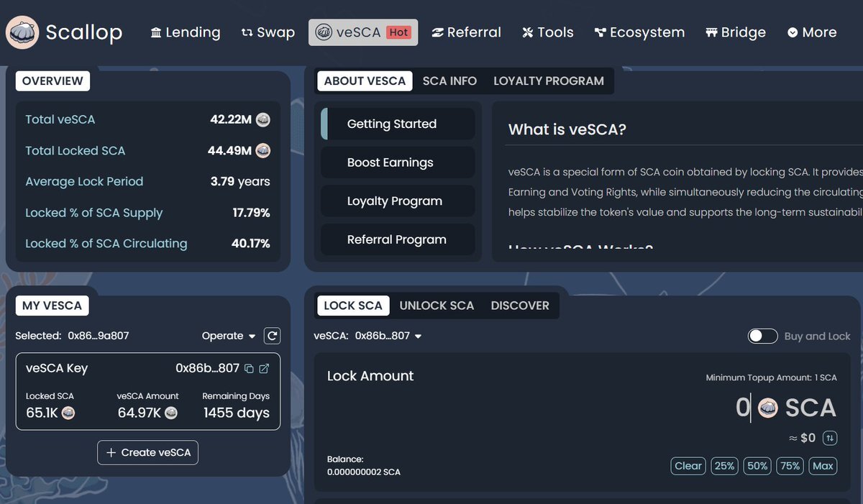The height and width of the screenshot is (504, 863).
Task: Switch to the SCA INFO tab
Action: [449, 81]
